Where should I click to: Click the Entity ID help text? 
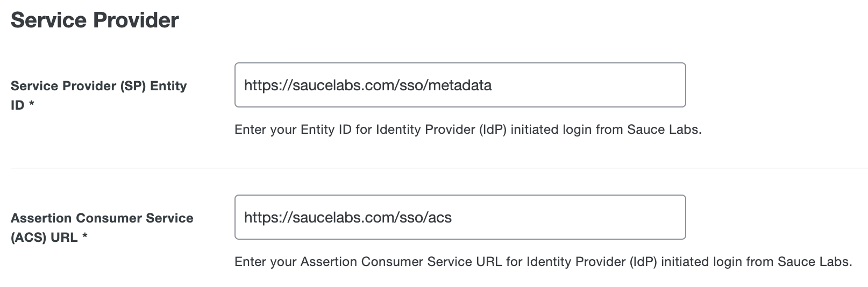coord(468,130)
